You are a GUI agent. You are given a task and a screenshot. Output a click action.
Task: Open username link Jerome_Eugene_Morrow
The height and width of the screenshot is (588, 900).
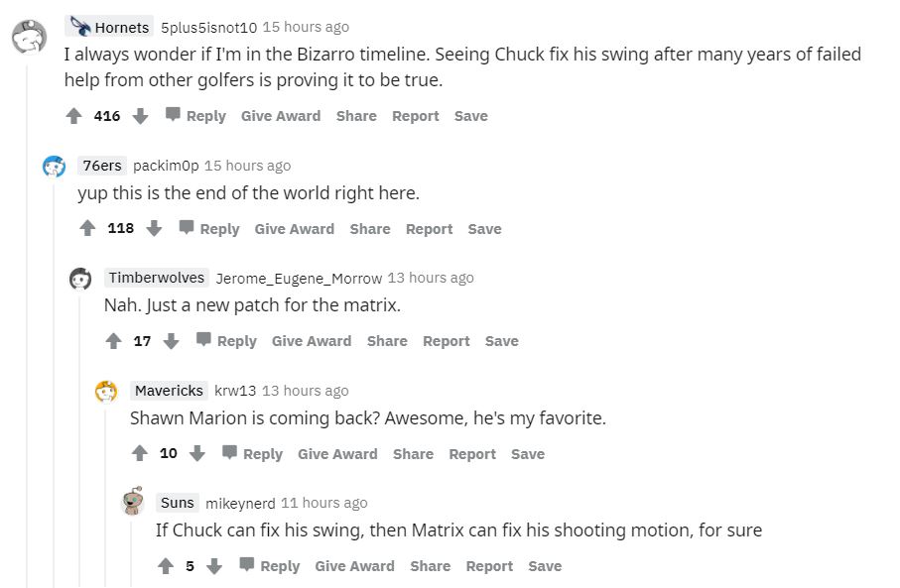pyautogui.click(x=299, y=278)
